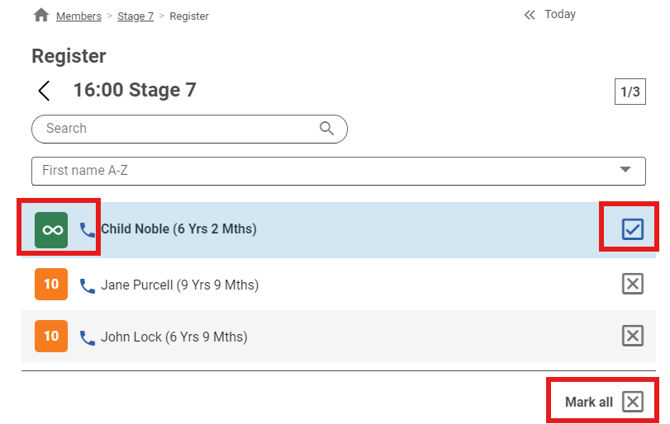Click the green infinity badge for Child Noble
This screenshot has height=424, width=670.
[x=51, y=229]
